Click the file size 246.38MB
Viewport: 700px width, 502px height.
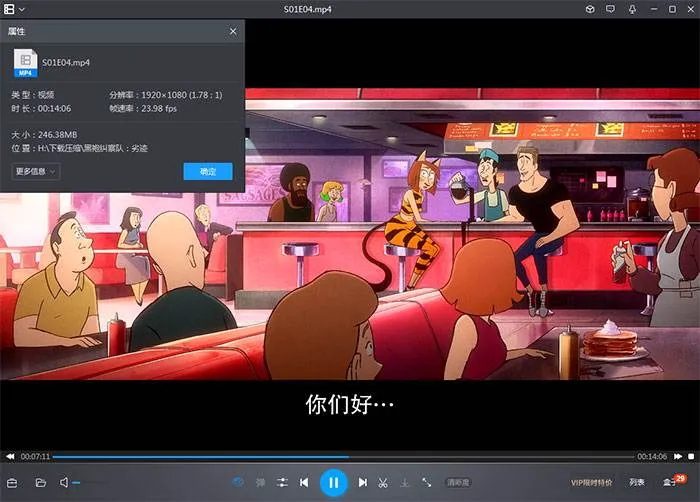click(57, 134)
